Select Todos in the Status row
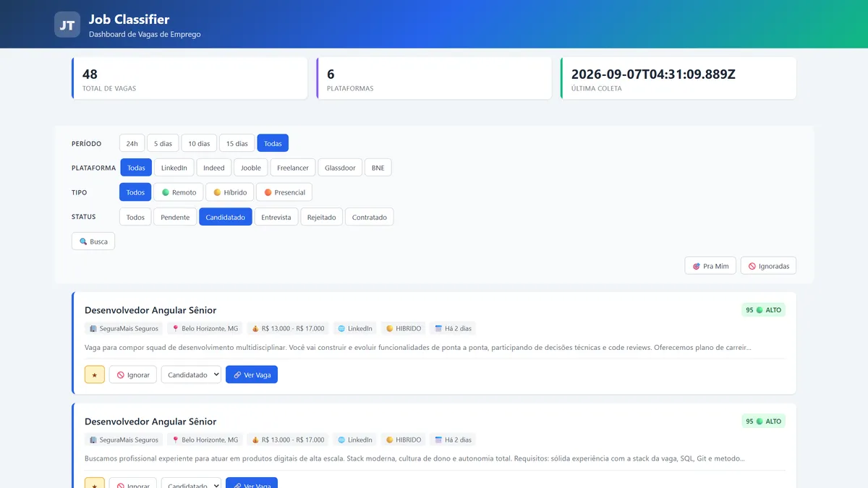 135,217
